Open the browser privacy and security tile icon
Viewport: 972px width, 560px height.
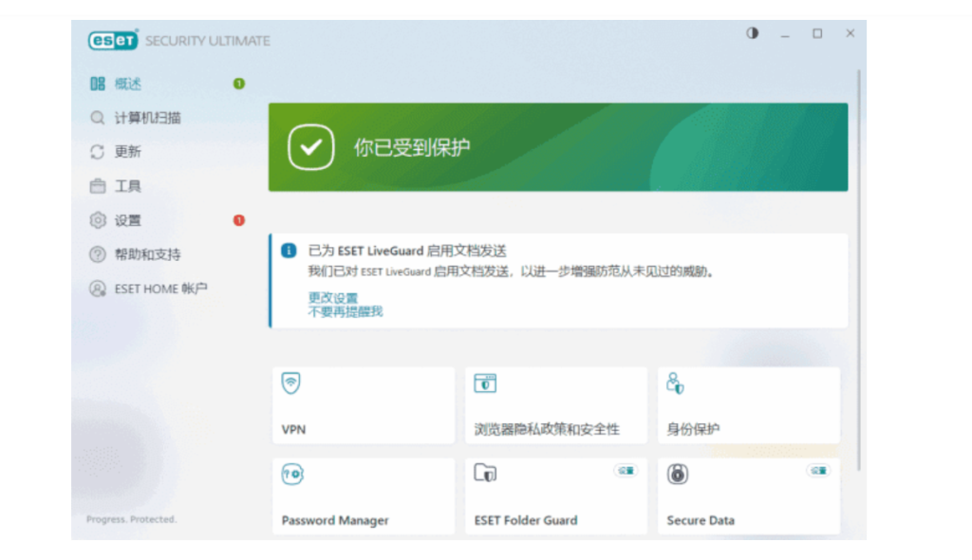[485, 383]
